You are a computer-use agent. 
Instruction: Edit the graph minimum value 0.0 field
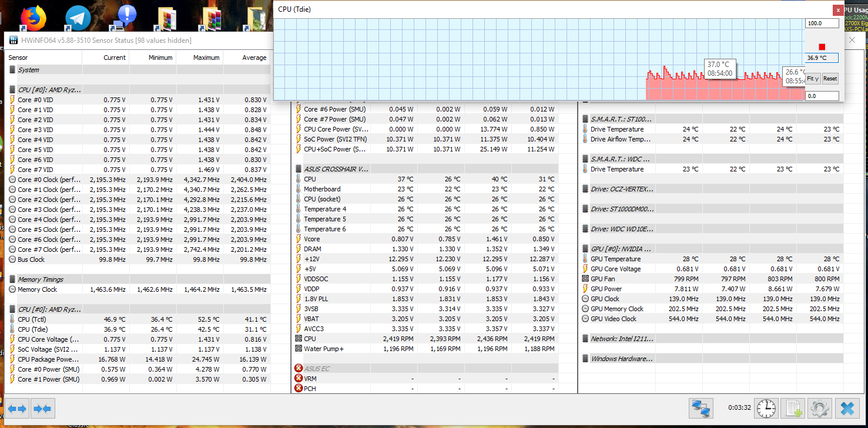pyautogui.click(x=822, y=96)
